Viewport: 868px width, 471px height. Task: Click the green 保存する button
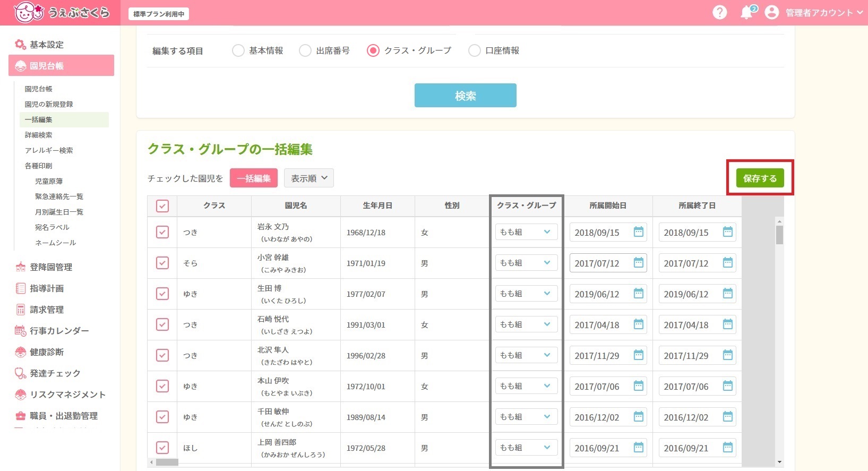coord(760,178)
